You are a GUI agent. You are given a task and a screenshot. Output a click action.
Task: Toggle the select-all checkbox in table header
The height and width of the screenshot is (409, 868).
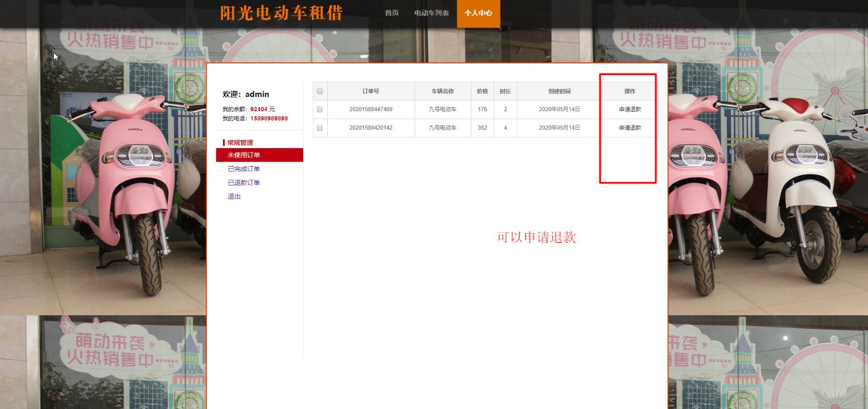(320, 91)
